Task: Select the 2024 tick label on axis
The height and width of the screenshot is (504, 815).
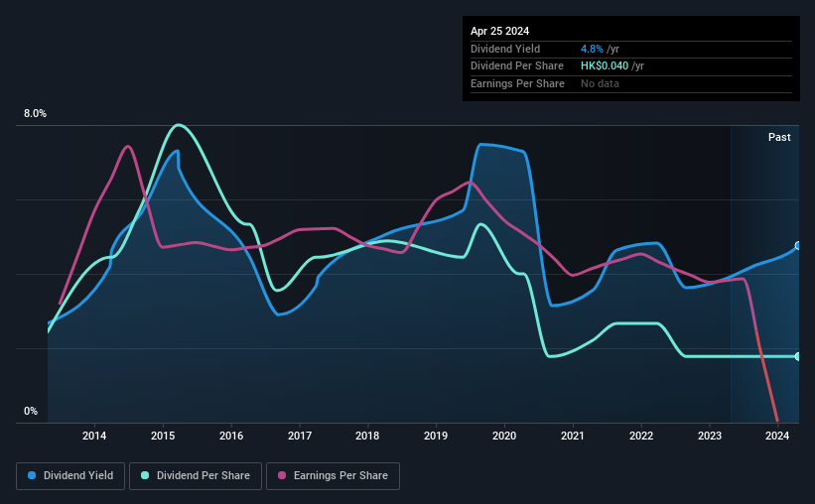Action: tap(777, 436)
